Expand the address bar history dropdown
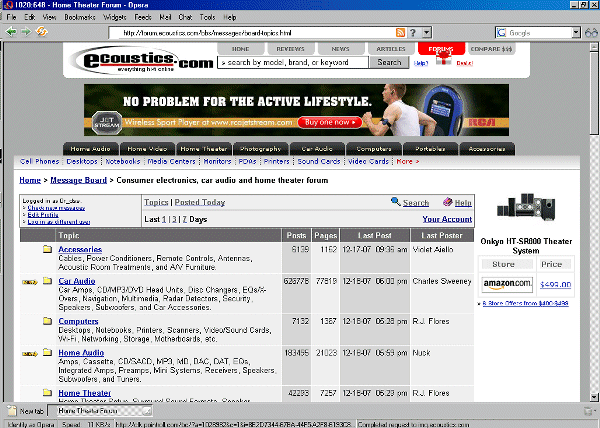The height and width of the screenshot is (428, 600). point(427,33)
